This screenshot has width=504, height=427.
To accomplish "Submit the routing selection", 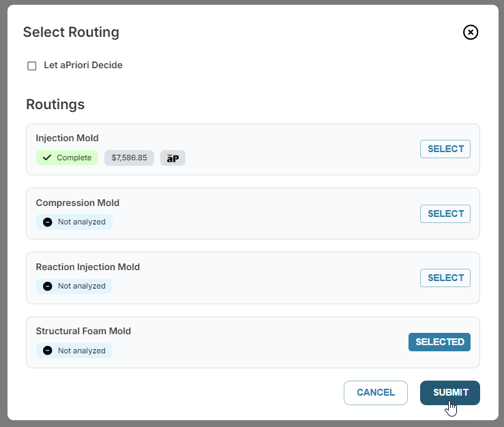I will (x=450, y=393).
